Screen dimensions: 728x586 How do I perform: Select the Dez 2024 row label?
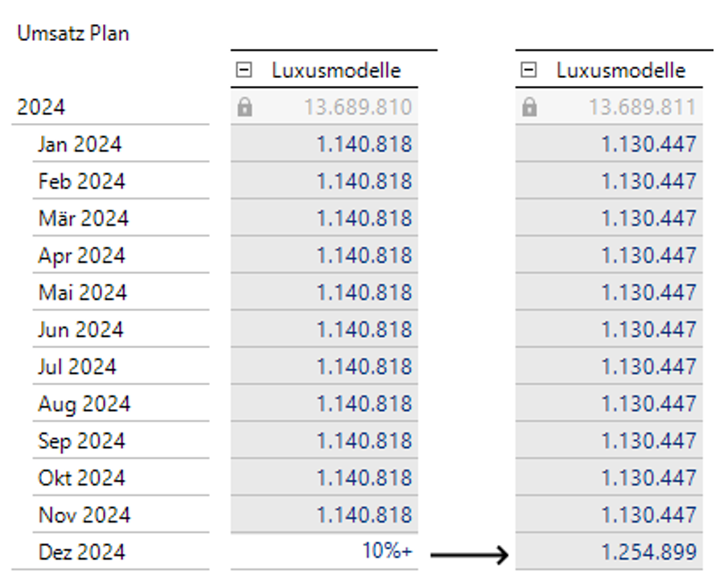click(80, 552)
